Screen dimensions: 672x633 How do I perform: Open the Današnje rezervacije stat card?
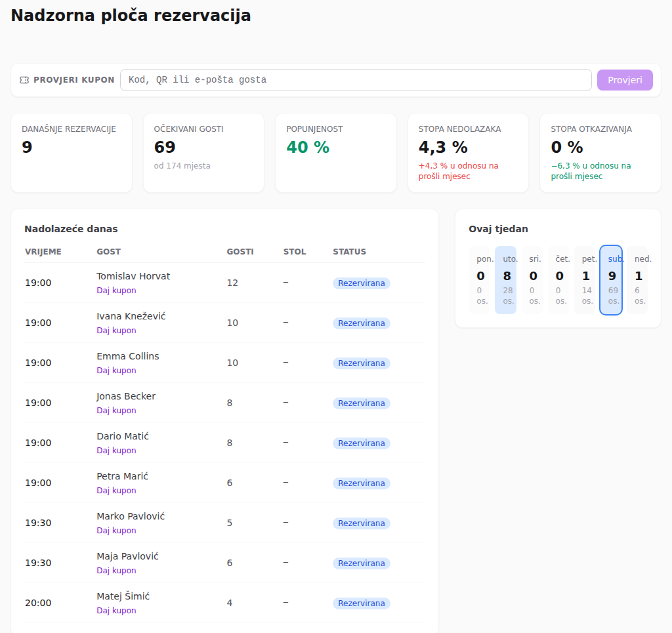(72, 153)
